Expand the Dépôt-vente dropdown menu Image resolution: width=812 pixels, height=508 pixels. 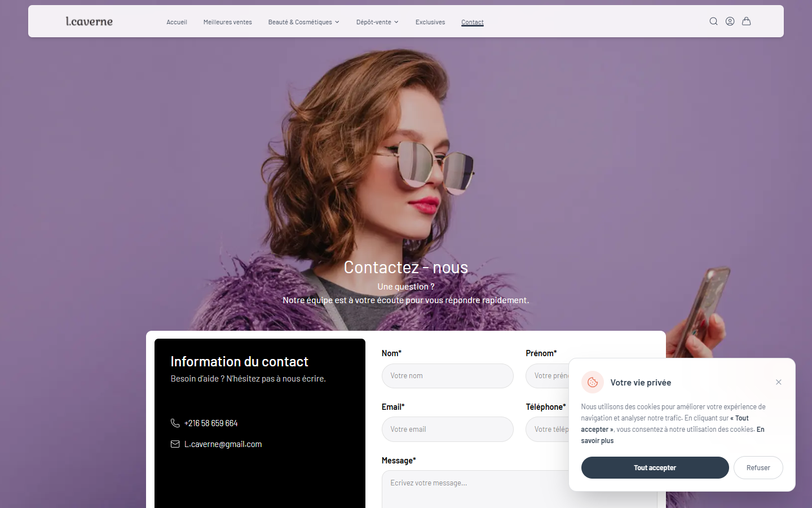pyautogui.click(x=377, y=22)
